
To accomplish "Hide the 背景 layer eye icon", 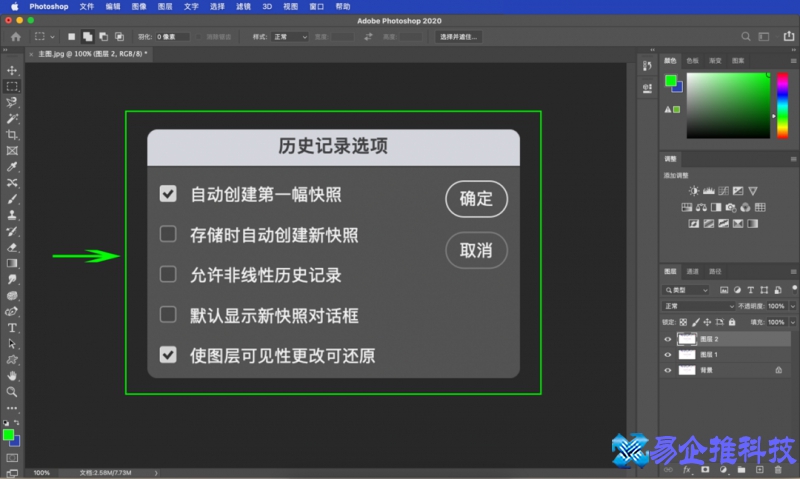I will [x=668, y=370].
